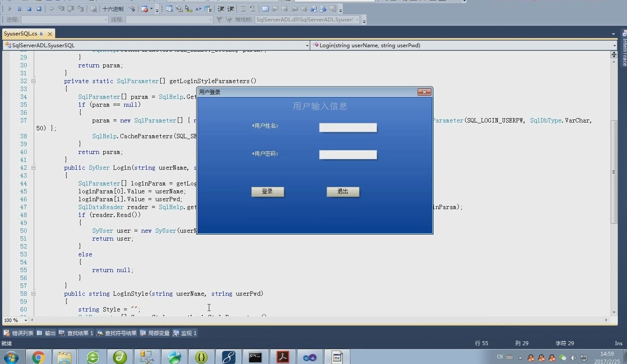Image resolution: width=627 pixels, height=364 pixels.
Task: Click the Restart debugging icon
Action: tap(39, 9)
